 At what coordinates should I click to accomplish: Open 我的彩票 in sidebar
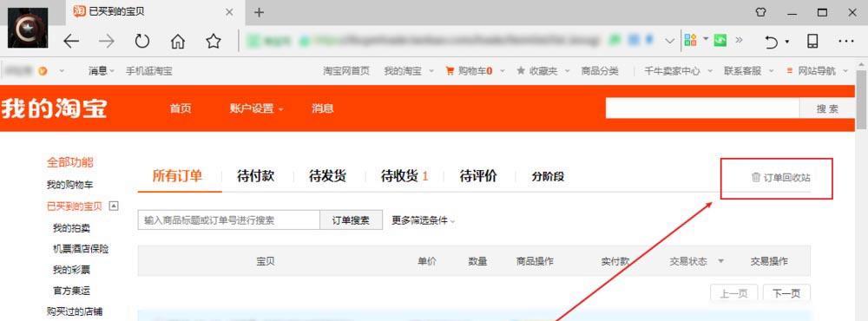[71, 270]
